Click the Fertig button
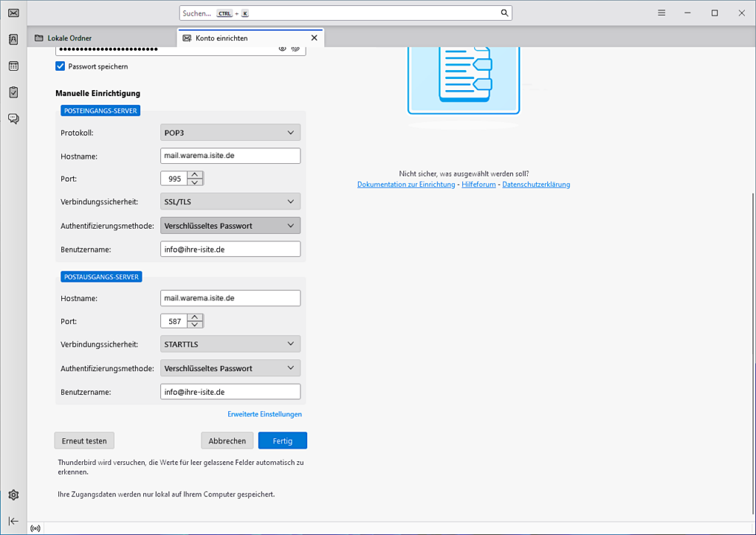 [282, 441]
